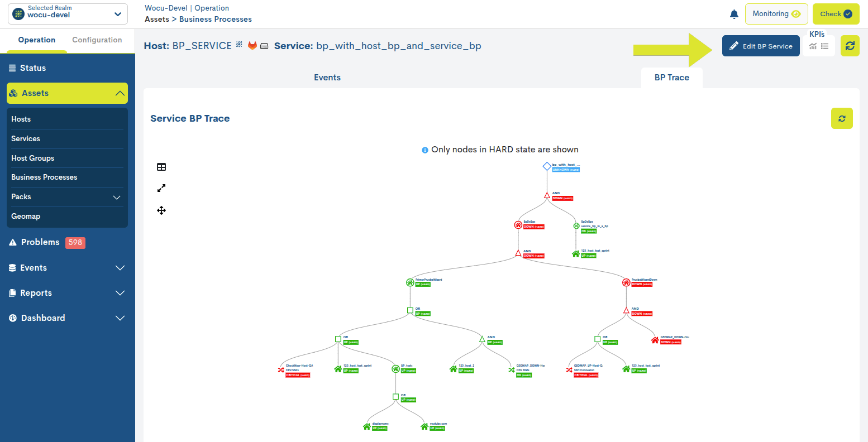
Task: Select the service_bp_in_a_bp OK node
Action: [576, 226]
